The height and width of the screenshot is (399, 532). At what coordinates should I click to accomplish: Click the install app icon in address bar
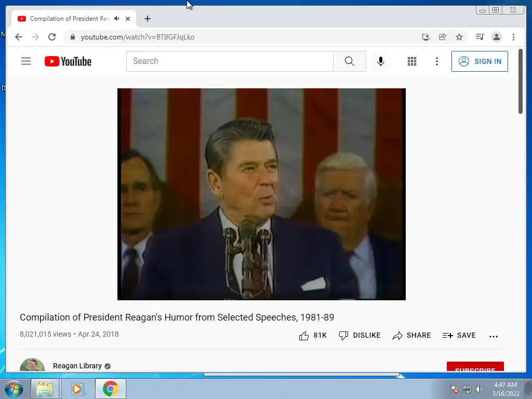tap(426, 37)
